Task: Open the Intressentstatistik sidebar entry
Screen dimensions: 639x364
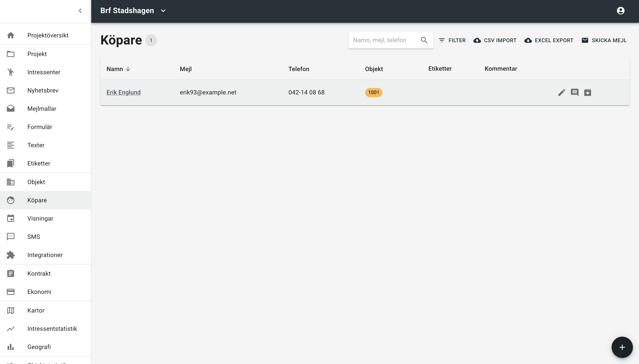Action: tap(45, 328)
